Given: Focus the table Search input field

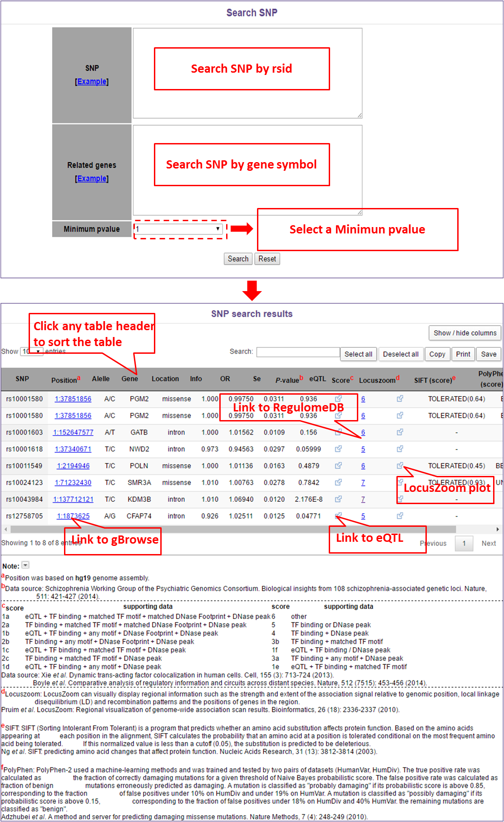Looking at the screenshot, I should [x=298, y=352].
